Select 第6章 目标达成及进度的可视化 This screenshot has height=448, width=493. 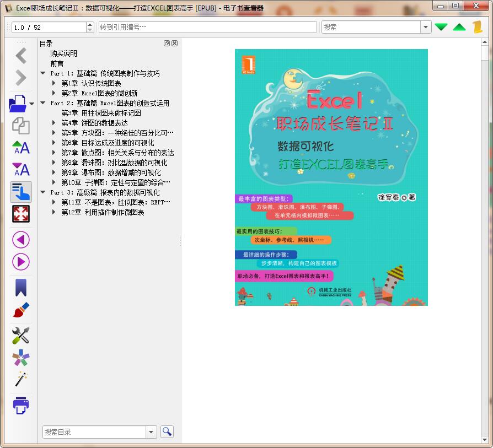108,143
